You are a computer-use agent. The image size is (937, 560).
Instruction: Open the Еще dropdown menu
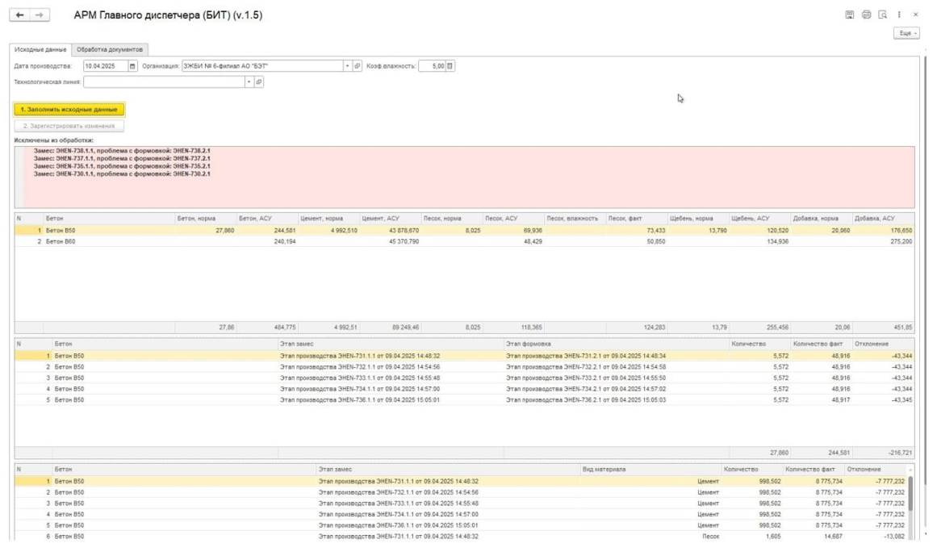pos(906,33)
